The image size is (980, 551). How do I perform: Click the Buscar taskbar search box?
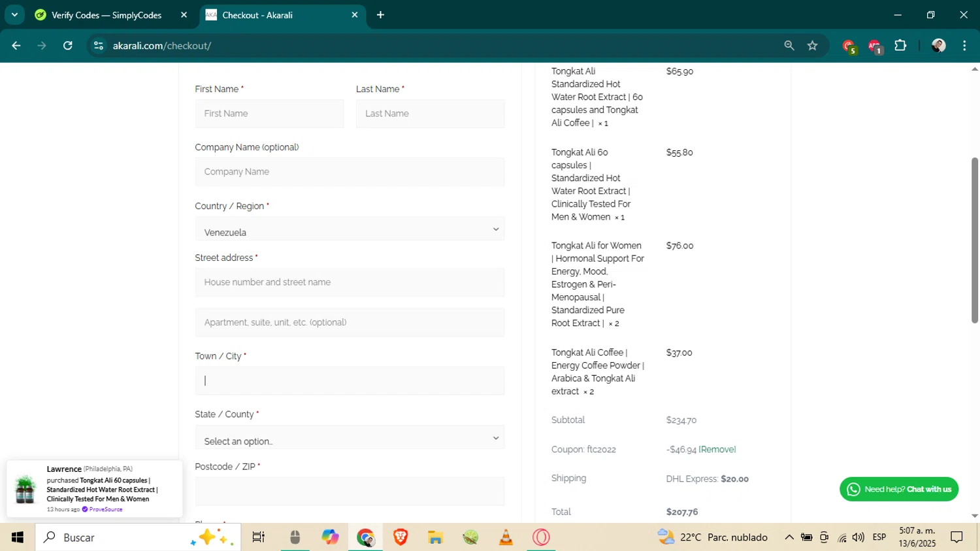(138, 537)
